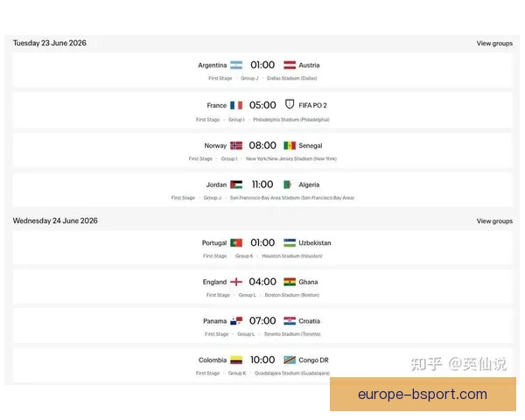
Task: Open the England vs Ghana 04:00 kickoff
Action: pos(262,282)
